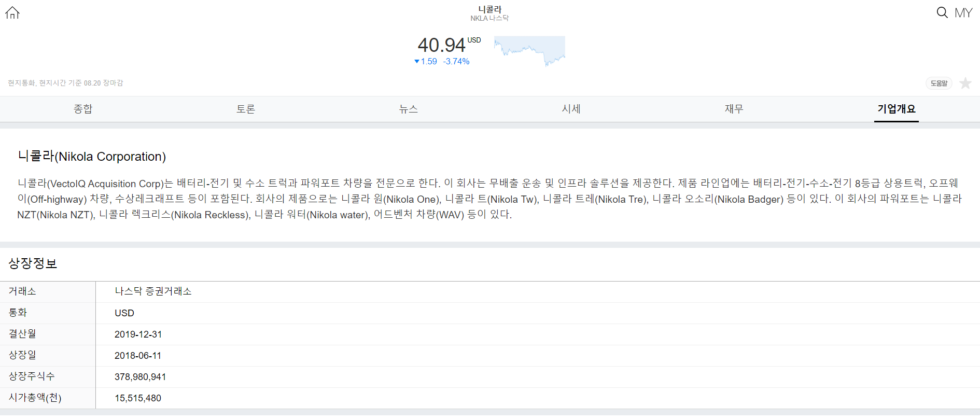
Task: Go to the home icon
Action: tap(12, 12)
